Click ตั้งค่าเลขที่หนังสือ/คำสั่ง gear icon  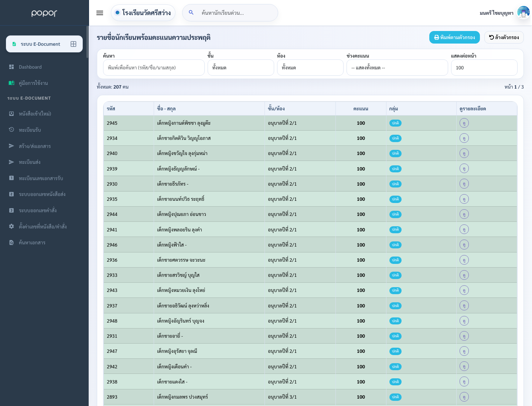pyautogui.click(x=11, y=226)
